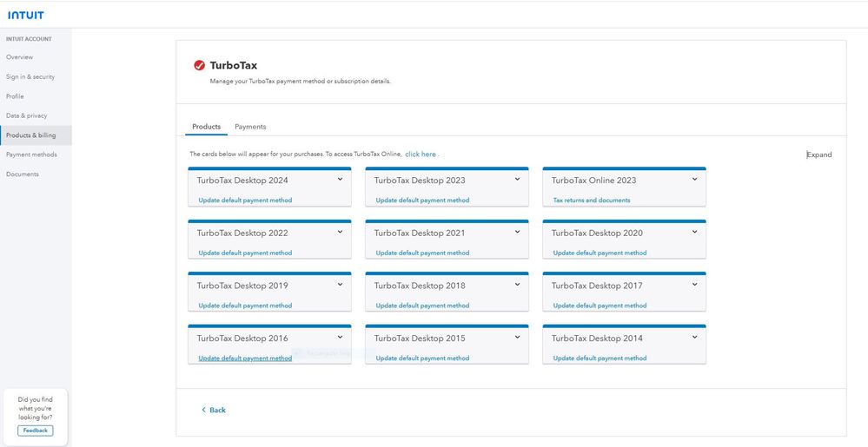Image resolution: width=868 pixels, height=447 pixels.
Task: Update default payment method for Desktop 2018
Action: [x=422, y=306]
